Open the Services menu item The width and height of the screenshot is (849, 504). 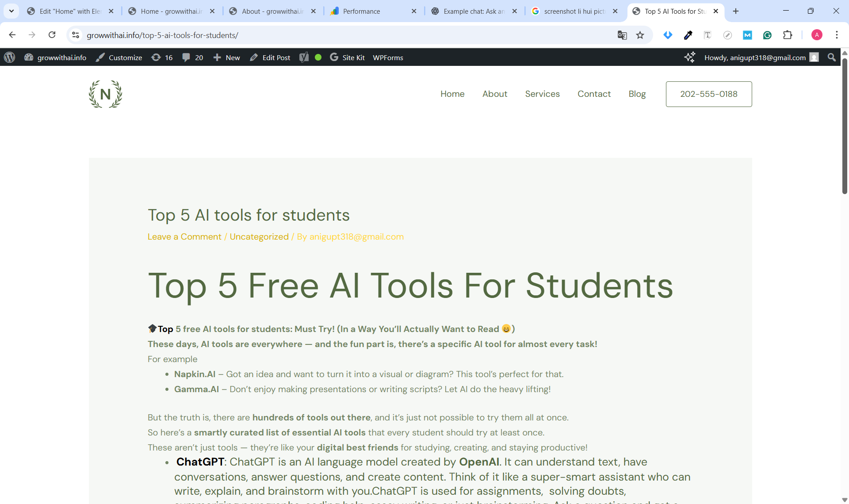[542, 94]
